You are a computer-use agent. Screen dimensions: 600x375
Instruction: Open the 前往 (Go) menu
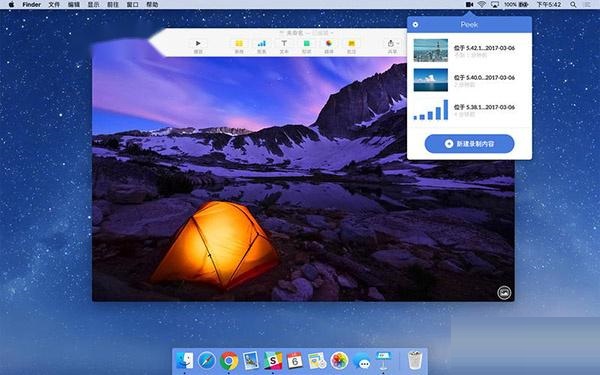tap(113, 5)
